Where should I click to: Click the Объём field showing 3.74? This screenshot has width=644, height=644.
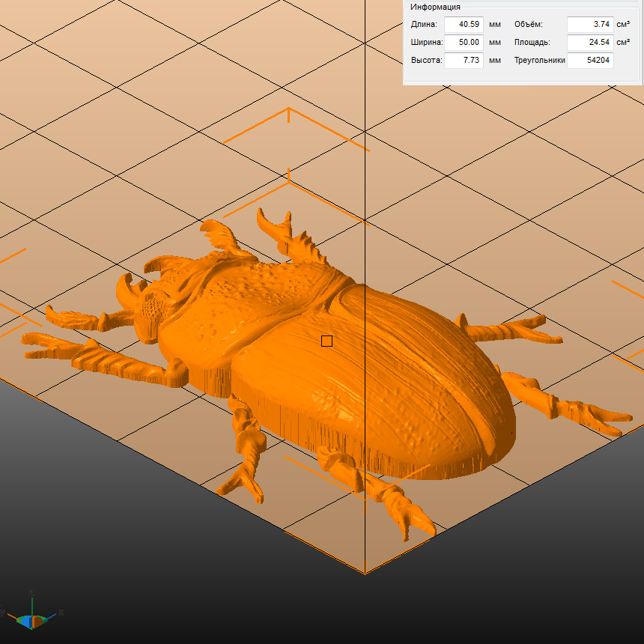pyautogui.click(x=589, y=25)
